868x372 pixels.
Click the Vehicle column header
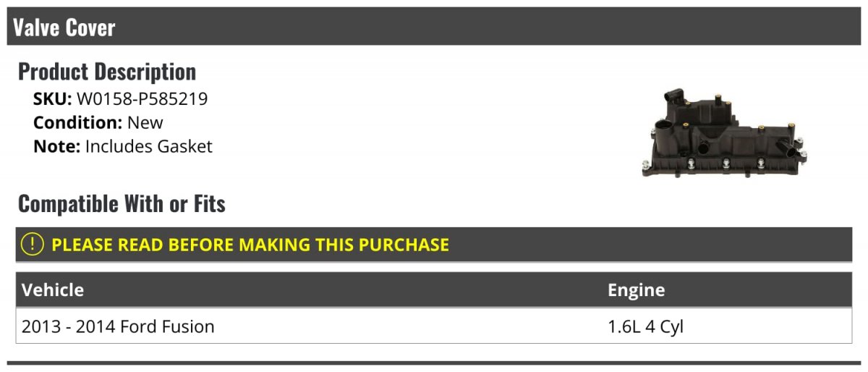53,290
